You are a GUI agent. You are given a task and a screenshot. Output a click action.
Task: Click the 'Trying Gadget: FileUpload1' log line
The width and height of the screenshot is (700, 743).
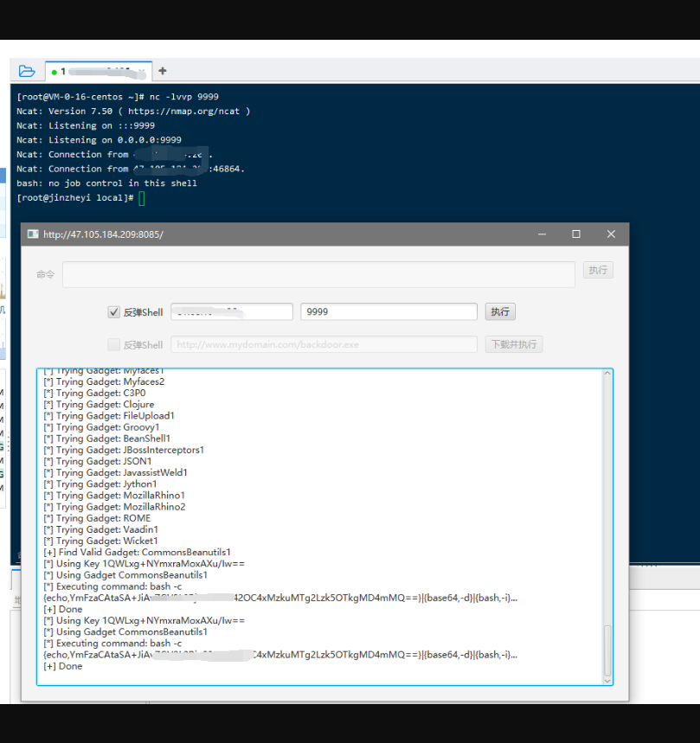(x=109, y=415)
